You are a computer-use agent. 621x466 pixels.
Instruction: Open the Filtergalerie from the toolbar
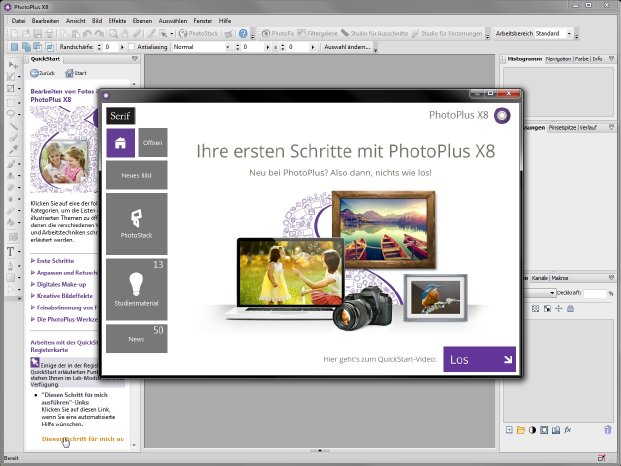pyautogui.click(x=317, y=34)
